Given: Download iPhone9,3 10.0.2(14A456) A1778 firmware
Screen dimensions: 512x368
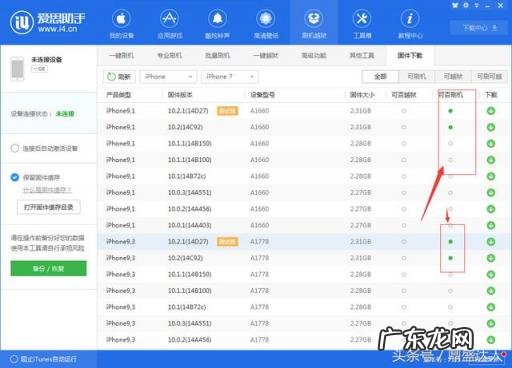Looking at the screenshot, I should click(x=491, y=339).
